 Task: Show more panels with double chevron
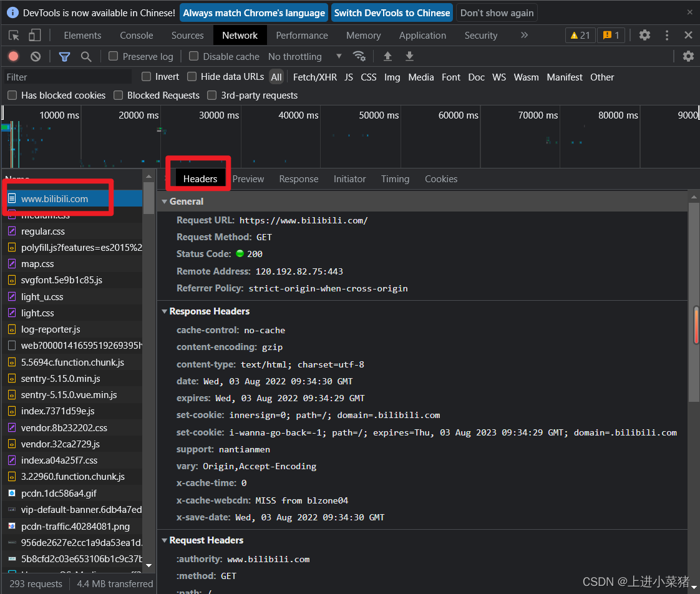(x=524, y=36)
